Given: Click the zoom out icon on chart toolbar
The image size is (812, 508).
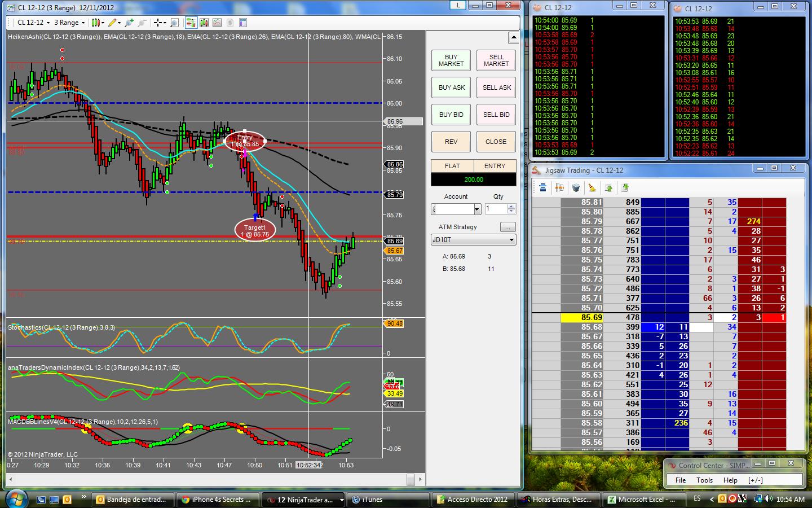Looking at the screenshot, I should [142, 23].
